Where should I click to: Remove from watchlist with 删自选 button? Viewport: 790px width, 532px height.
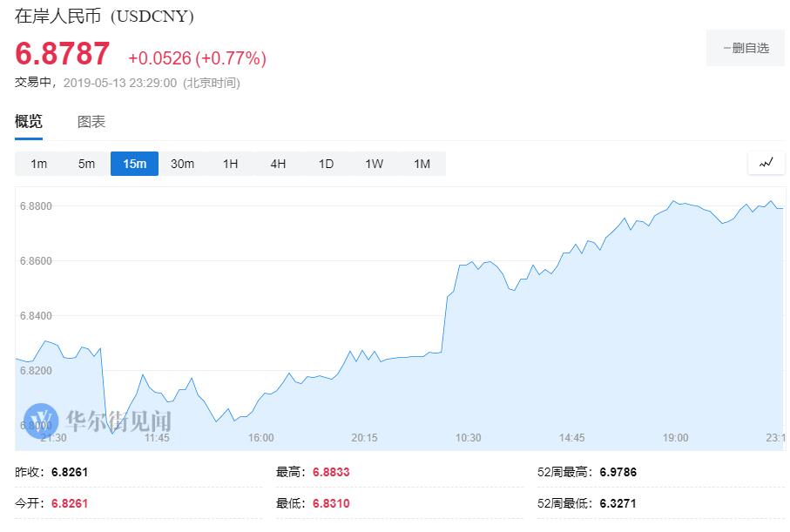click(x=746, y=48)
